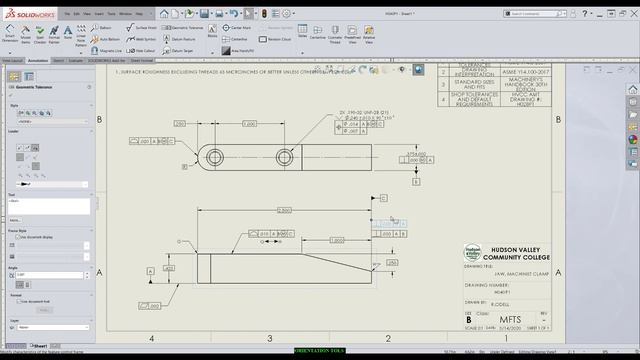Collapse the Angle section

[x=91, y=267]
